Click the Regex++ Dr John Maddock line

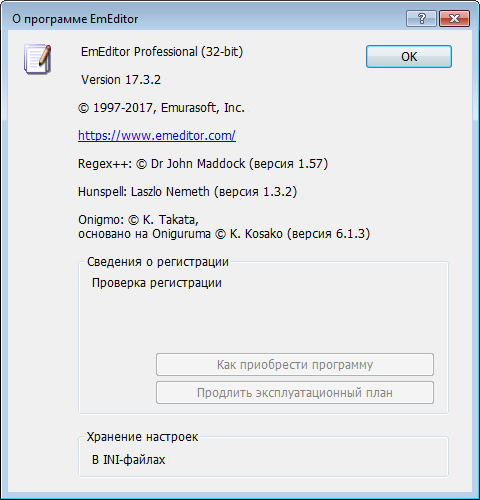point(203,164)
